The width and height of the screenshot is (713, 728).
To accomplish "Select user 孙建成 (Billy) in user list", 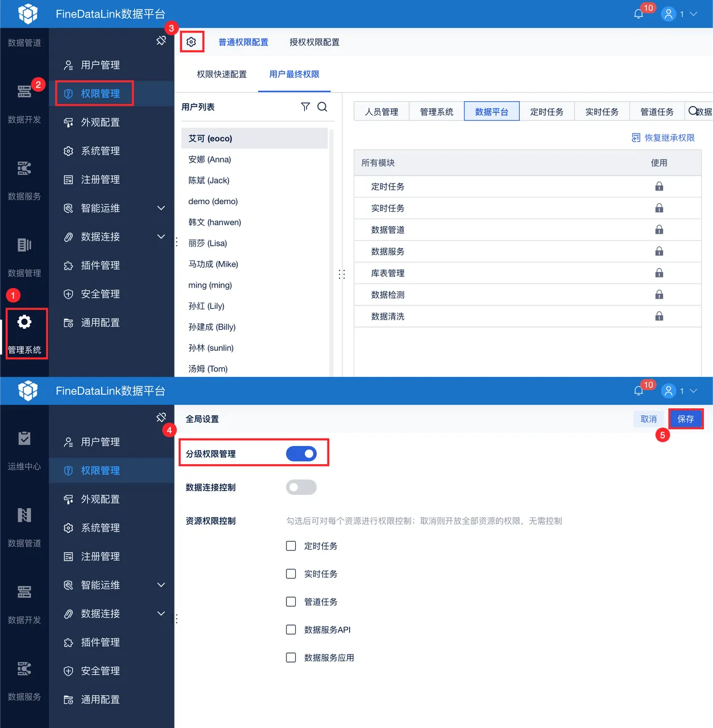I will (x=254, y=327).
